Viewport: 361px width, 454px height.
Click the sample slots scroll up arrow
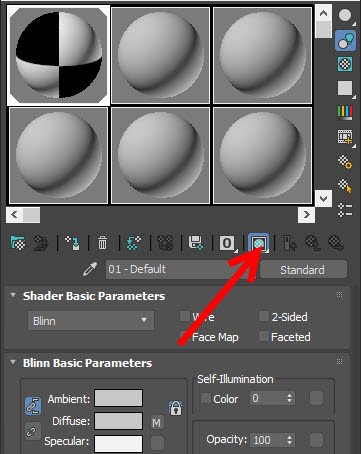click(x=323, y=13)
